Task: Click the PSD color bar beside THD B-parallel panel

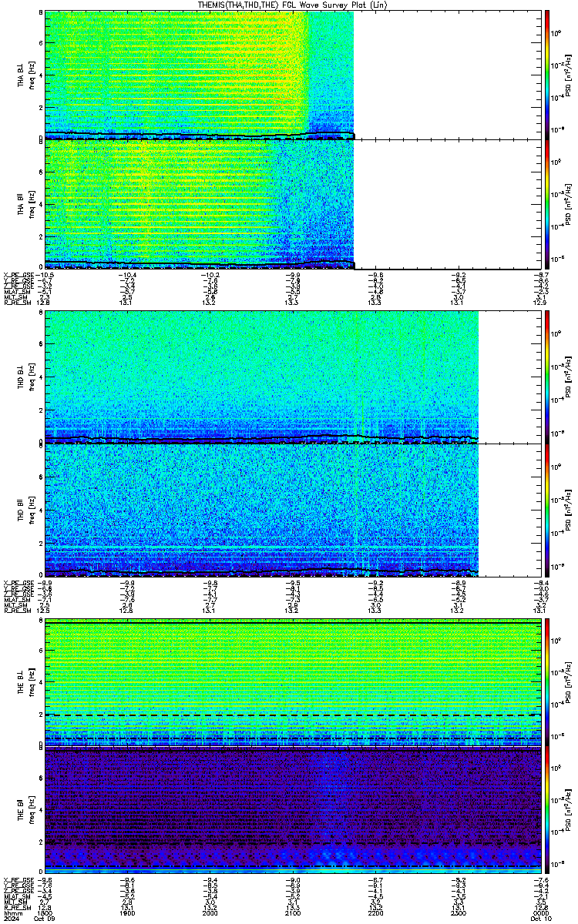Action: (547, 509)
